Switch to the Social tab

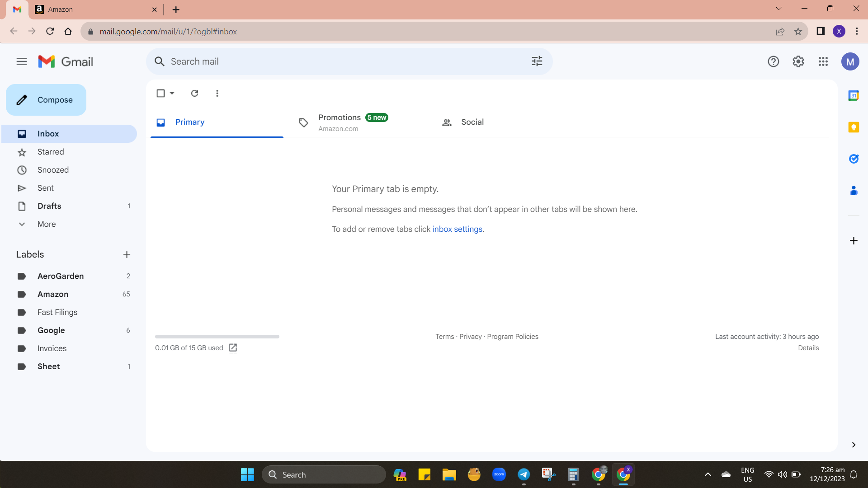click(x=503, y=122)
